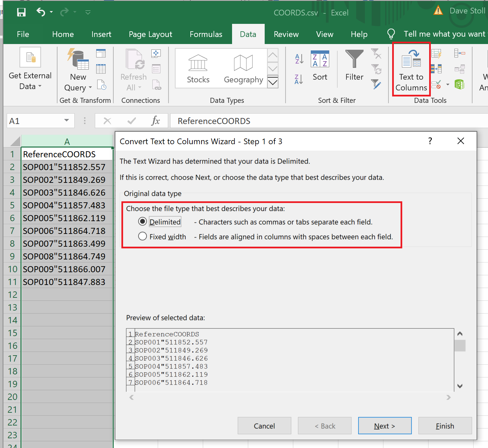The width and height of the screenshot is (488, 448).
Task: Open the Name Box dropdown arrow
Action: click(66, 121)
